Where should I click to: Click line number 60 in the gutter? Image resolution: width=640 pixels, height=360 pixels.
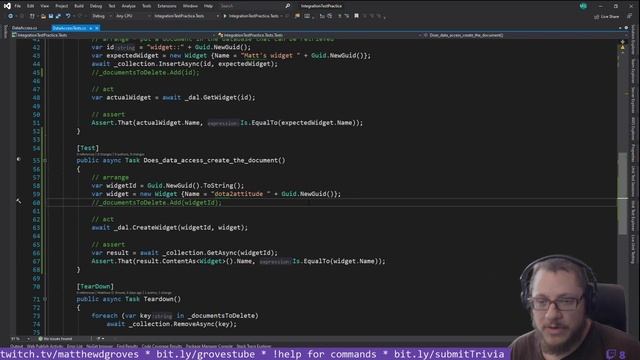(x=36, y=202)
